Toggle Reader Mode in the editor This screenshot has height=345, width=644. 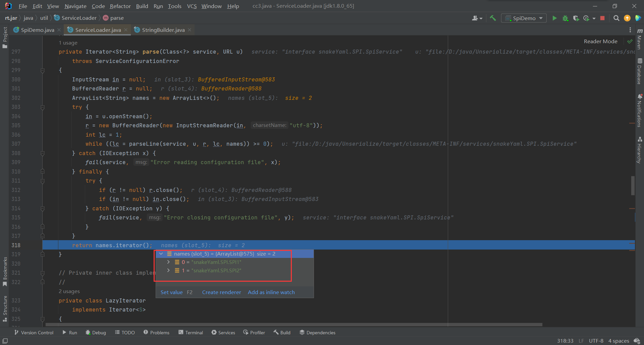600,42
